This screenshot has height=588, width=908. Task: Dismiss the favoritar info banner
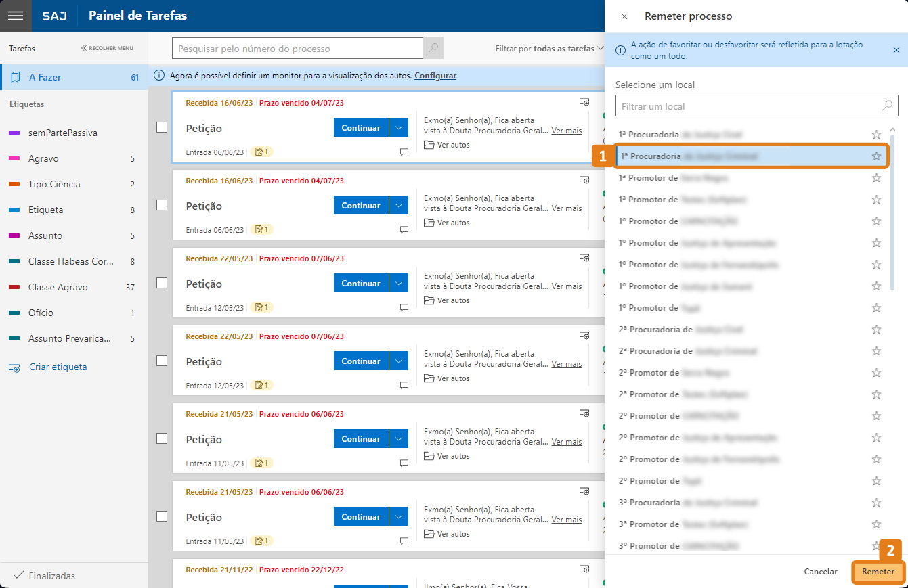point(896,50)
